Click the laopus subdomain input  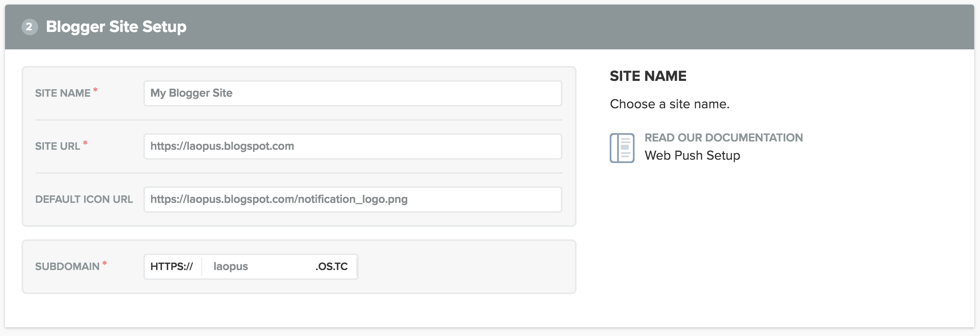point(257,267)
